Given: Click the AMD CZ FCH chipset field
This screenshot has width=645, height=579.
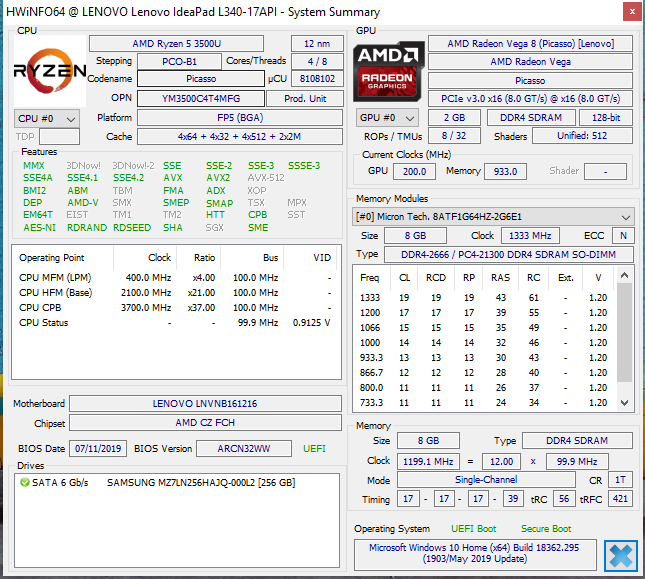Looking at the screenshot, I should pyautogui.click(x=205, y=423).
